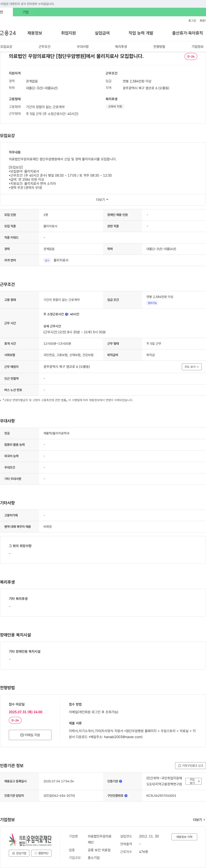This screenshot has width=206, height=868.
Task: Click the certification number KC5L562507040001
Action: 161,795
